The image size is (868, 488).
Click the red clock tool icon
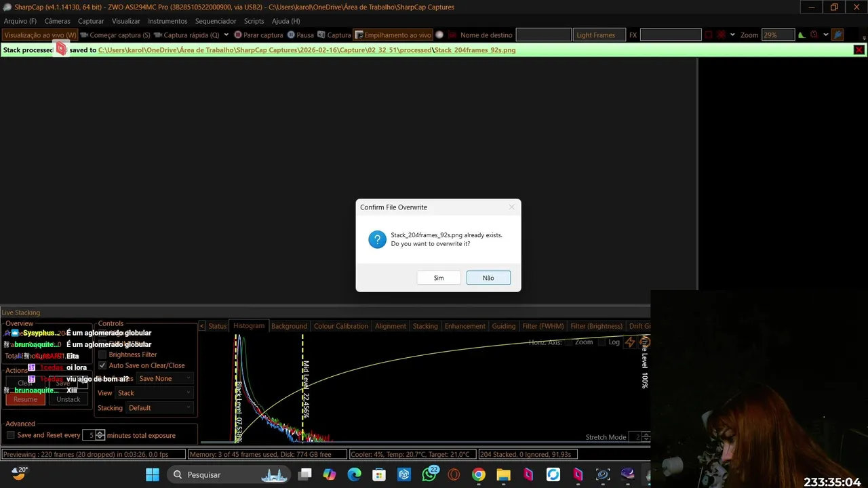[814, 35]
